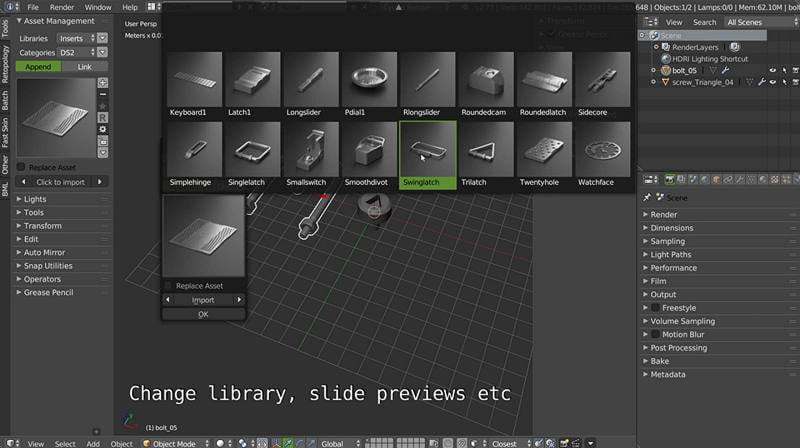Open the World properties tab icon

point(705,180)
